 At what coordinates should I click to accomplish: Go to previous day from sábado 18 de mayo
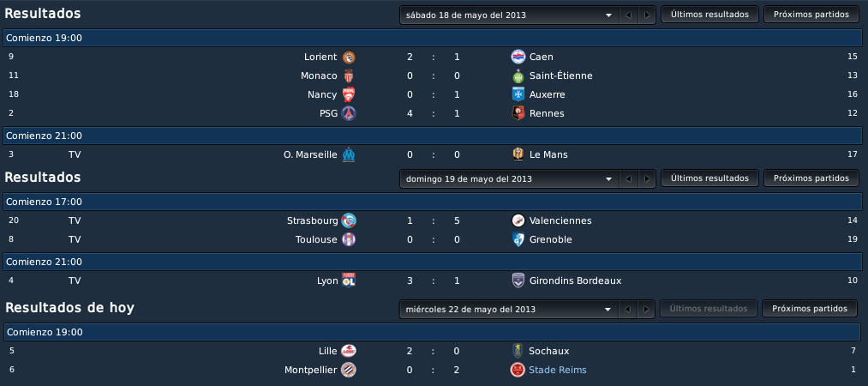(x=628, y=15)
